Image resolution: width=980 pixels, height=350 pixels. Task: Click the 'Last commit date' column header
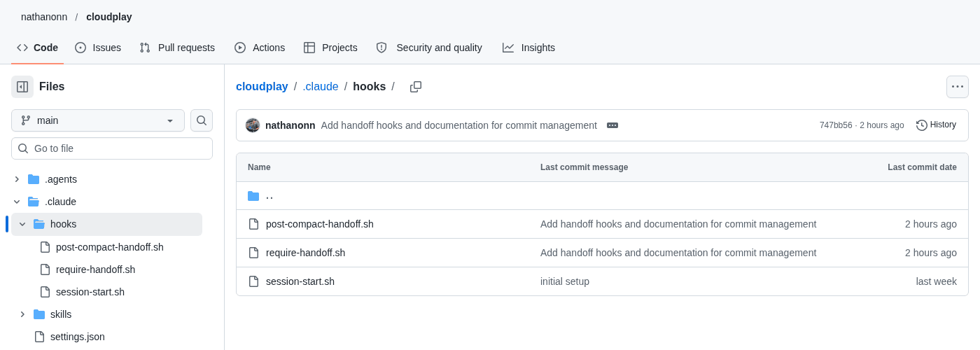(x=922, y=167)
